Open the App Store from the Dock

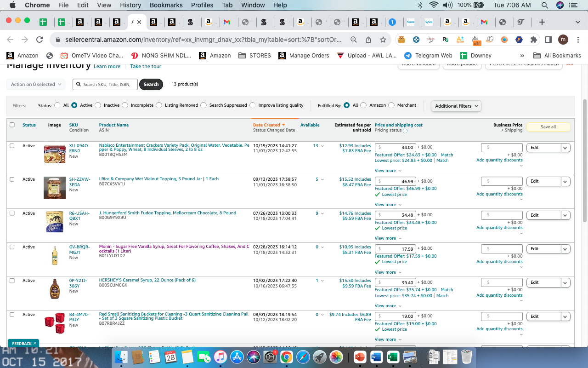(237, 356)
